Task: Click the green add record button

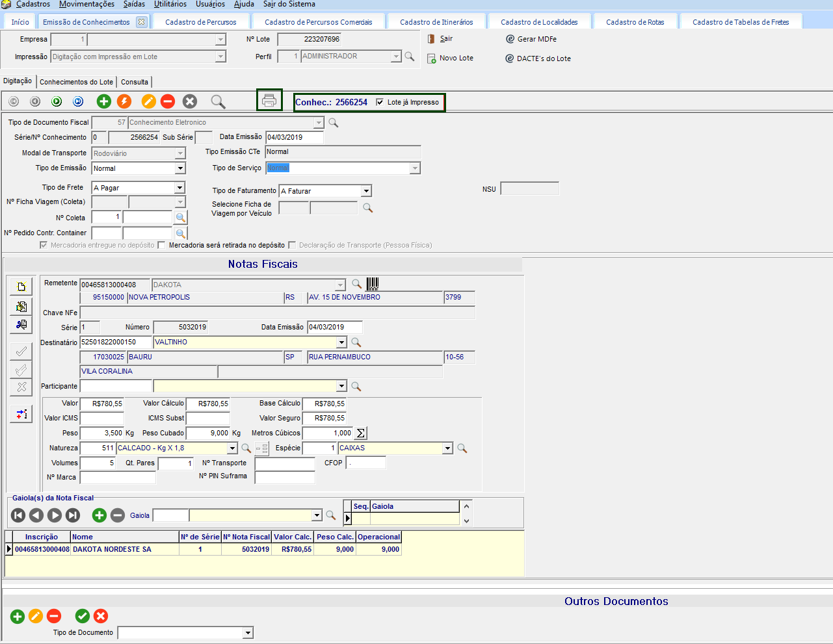Action: pos(103,101)
